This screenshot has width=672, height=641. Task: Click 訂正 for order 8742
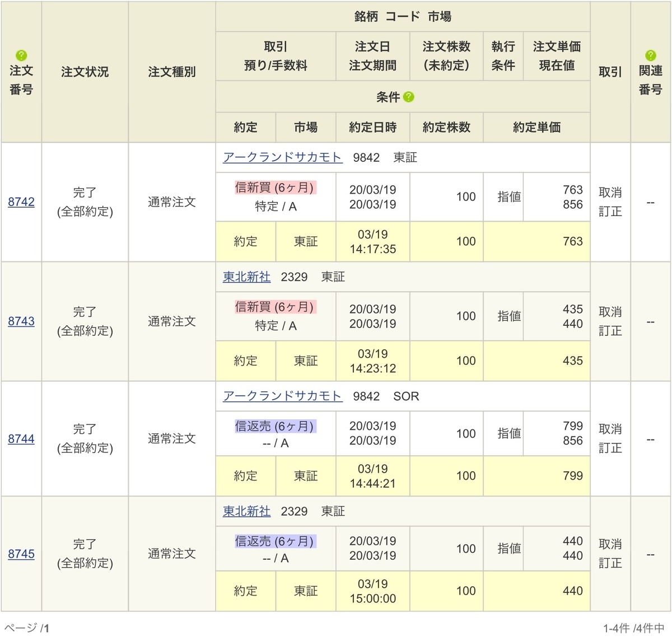pyautogui.click(x=610, y=212)
